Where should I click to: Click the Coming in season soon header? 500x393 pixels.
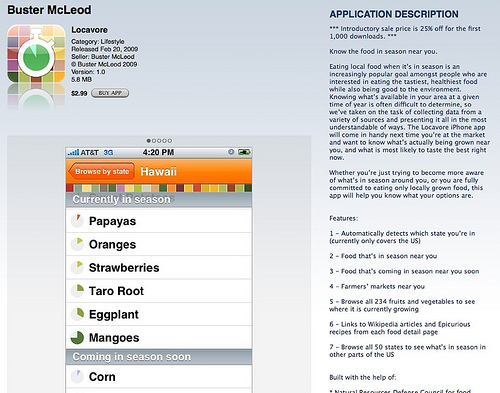(159, 357)
